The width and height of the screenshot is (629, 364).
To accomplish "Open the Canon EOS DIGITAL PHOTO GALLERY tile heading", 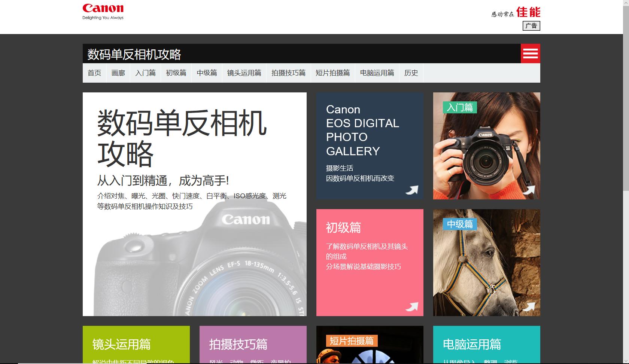I will coord(362,130).
